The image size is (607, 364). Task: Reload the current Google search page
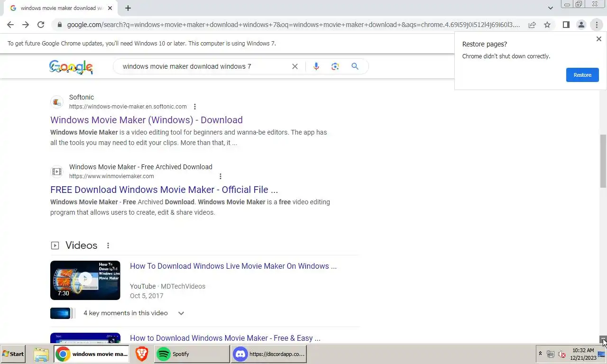point(41,25)
